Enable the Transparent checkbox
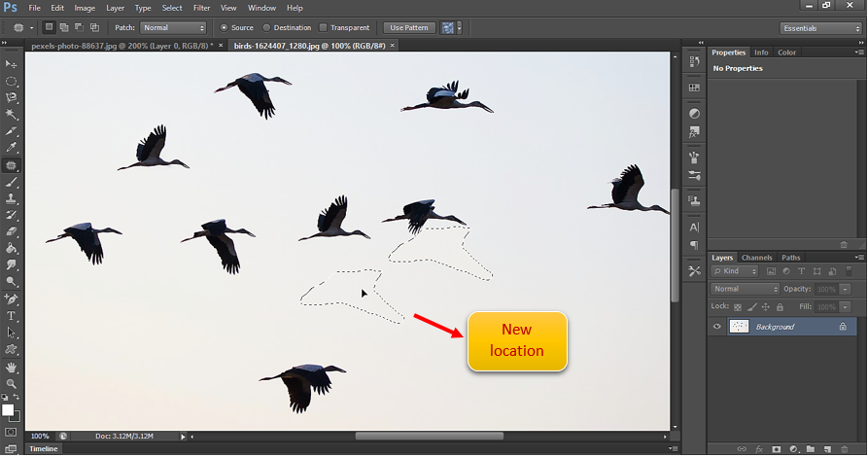This screenshot has height=457, width=868. (324, 28)
